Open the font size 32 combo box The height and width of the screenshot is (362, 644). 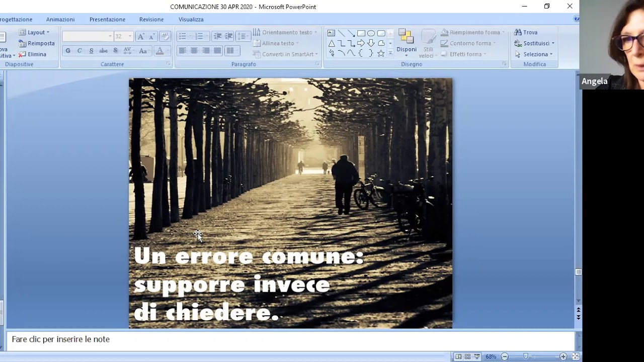tap(123, 36)
